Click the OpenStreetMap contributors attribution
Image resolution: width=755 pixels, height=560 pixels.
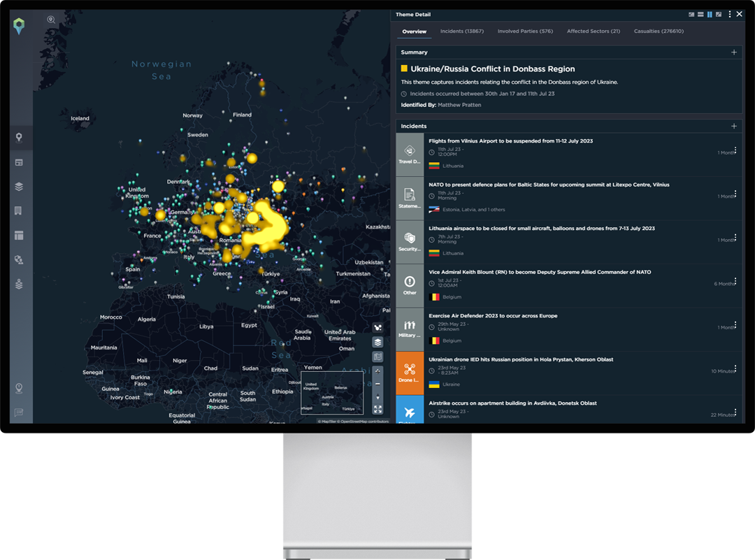(364, 422)
